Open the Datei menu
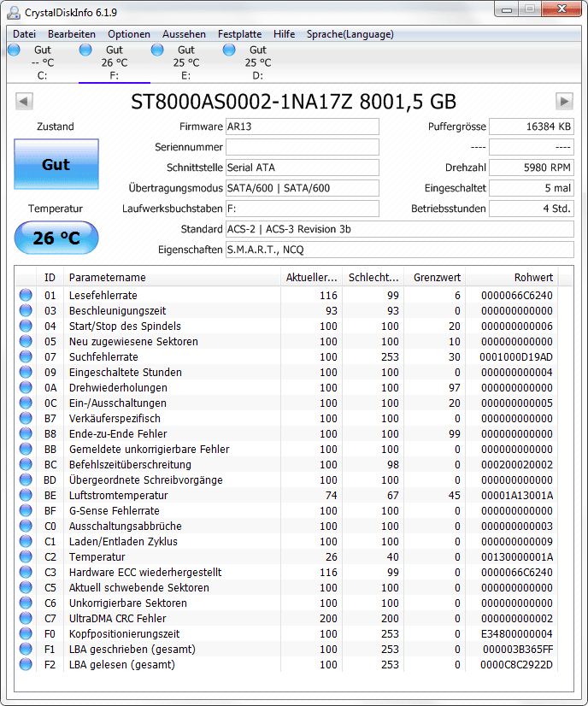Viewport: 588px width, 706px height. 24,34
